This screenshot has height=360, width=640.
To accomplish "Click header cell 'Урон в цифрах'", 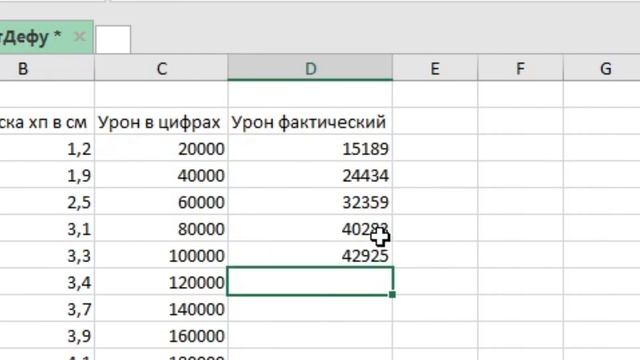I will 161,121.
